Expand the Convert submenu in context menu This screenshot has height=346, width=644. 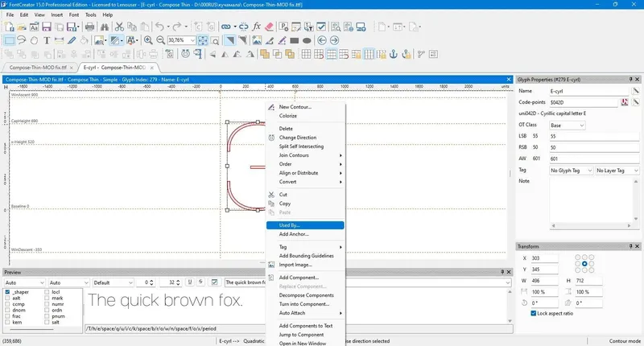[305, 181]
